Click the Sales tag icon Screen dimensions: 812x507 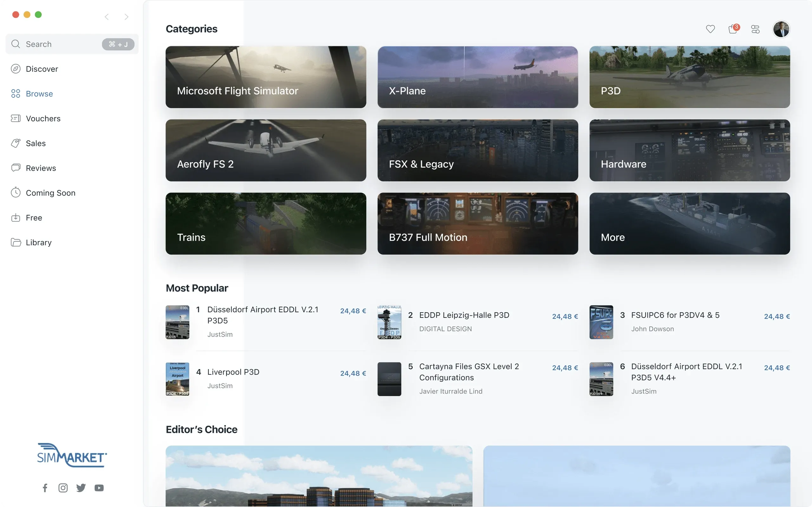(x=16, y=143)
